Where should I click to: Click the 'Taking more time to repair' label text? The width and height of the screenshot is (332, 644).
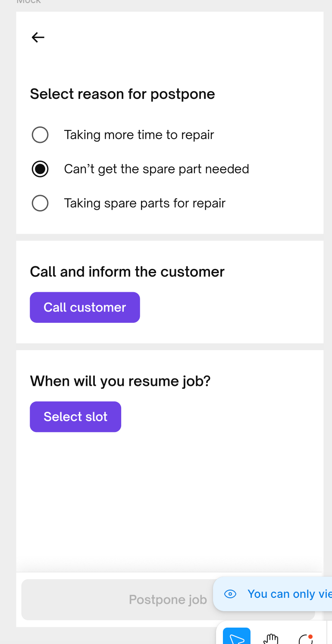(139, 135)
